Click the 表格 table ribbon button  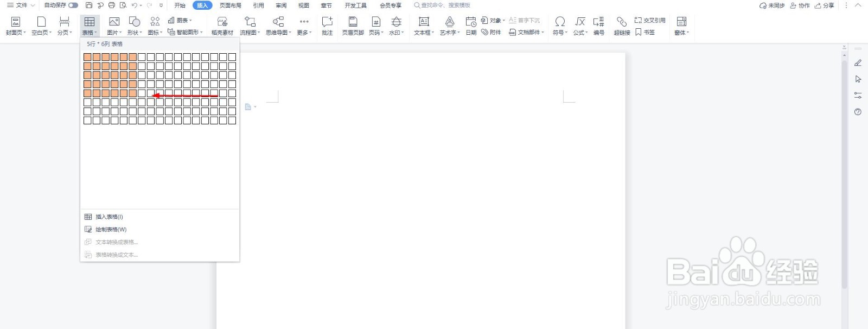(x=90, y=26)
